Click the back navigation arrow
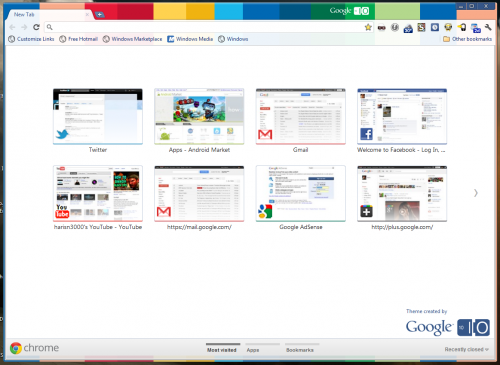Image resolution: width=500 pixels, height=365 pixels. (12, 27)
